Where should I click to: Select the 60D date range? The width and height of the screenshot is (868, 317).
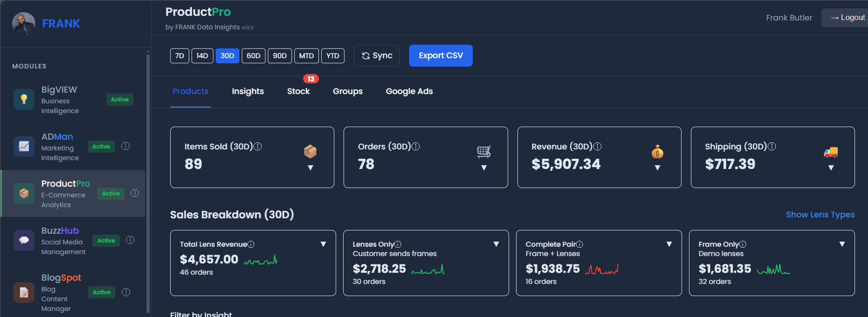coord(253,56)
